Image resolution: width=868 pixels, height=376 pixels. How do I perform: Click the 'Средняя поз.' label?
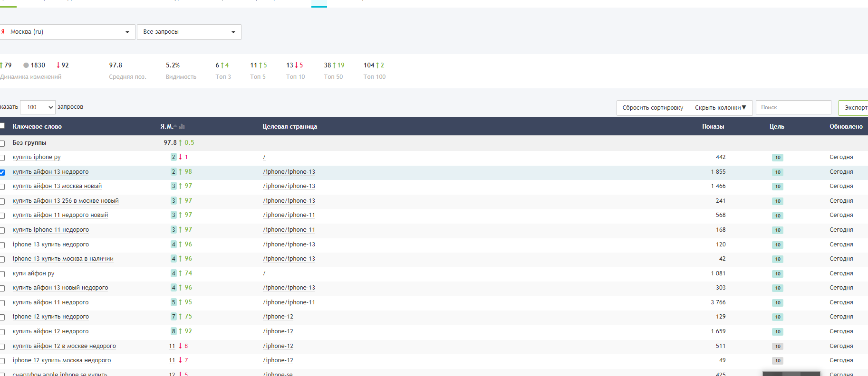click(x=127, y=77)
